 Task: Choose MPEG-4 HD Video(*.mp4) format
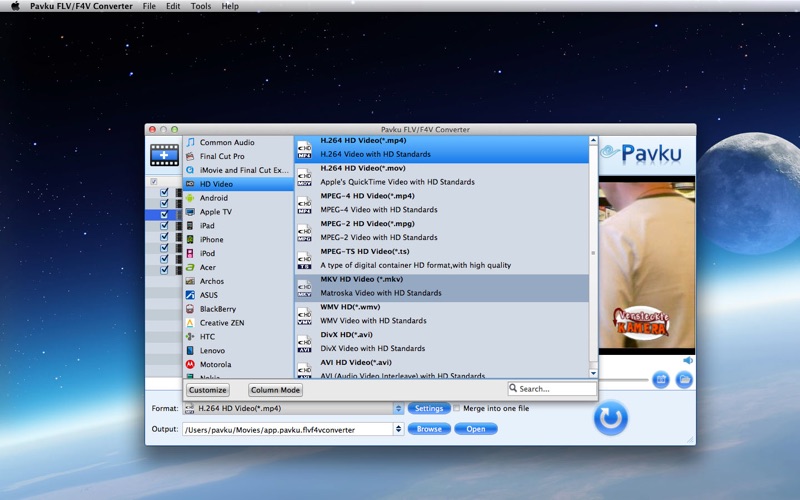click(x=441, y=205)
